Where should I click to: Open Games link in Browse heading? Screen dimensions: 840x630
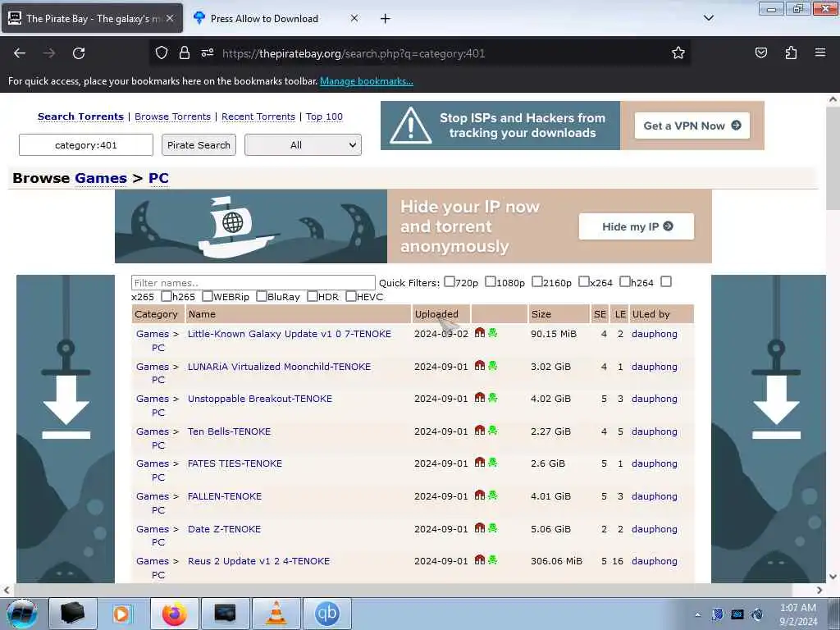101,178
